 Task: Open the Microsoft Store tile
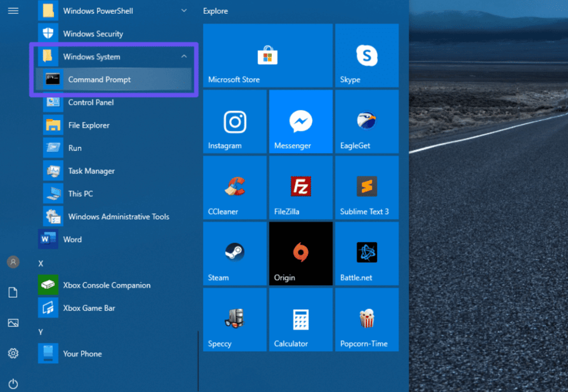pos(267,55)
